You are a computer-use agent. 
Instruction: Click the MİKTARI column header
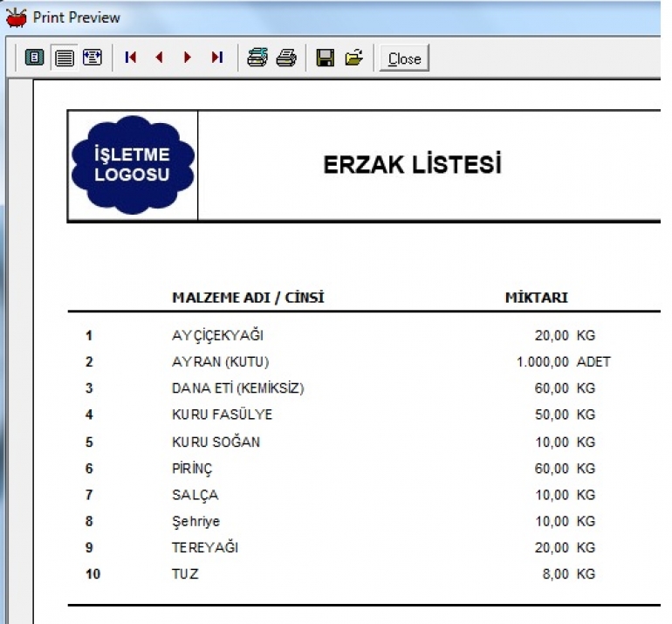pos(537,298)
